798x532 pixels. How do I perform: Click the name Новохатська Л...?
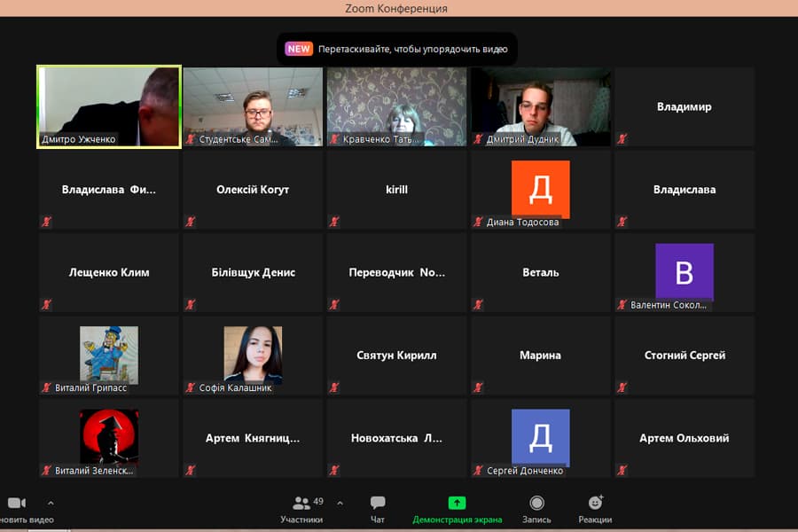(x=396, y=438)
